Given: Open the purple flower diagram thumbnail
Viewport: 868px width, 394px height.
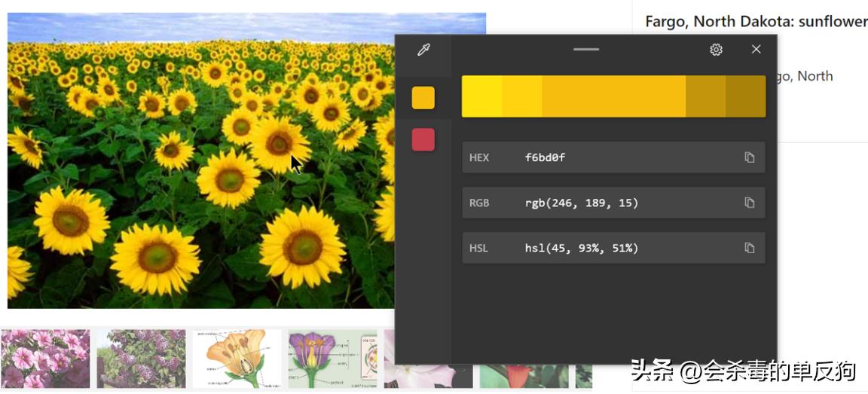Looking at the screenshot, I should (x=333, y=359).
